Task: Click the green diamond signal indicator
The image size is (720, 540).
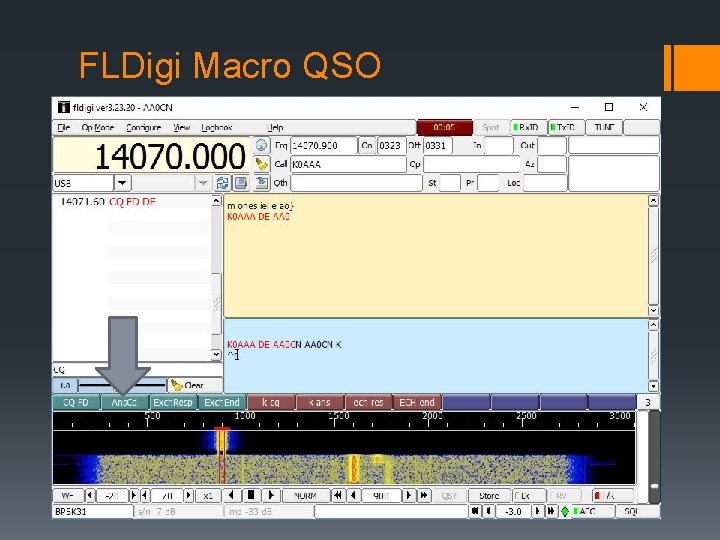Action: tap(565, 511)
